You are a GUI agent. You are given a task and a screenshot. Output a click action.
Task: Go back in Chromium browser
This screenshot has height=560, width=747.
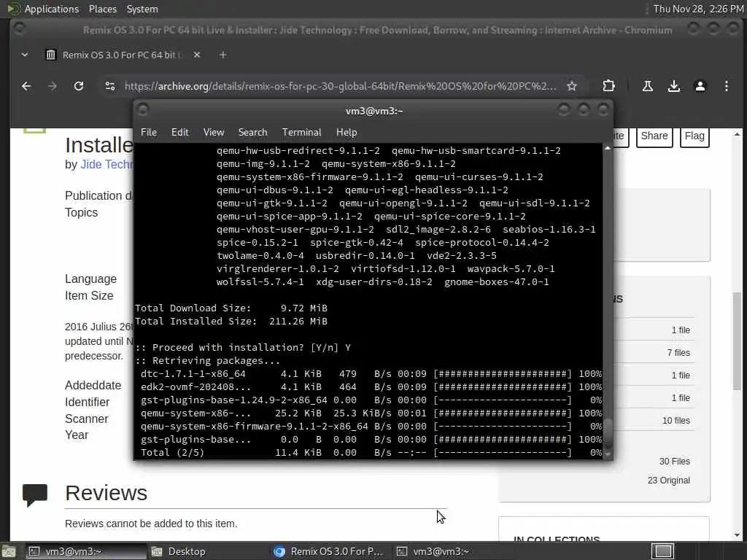coord(26,86)
